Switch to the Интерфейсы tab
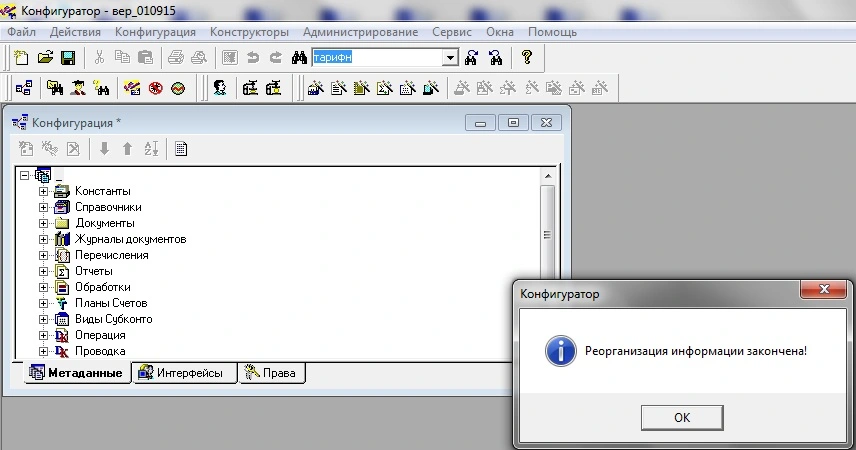 coord(183,373)
